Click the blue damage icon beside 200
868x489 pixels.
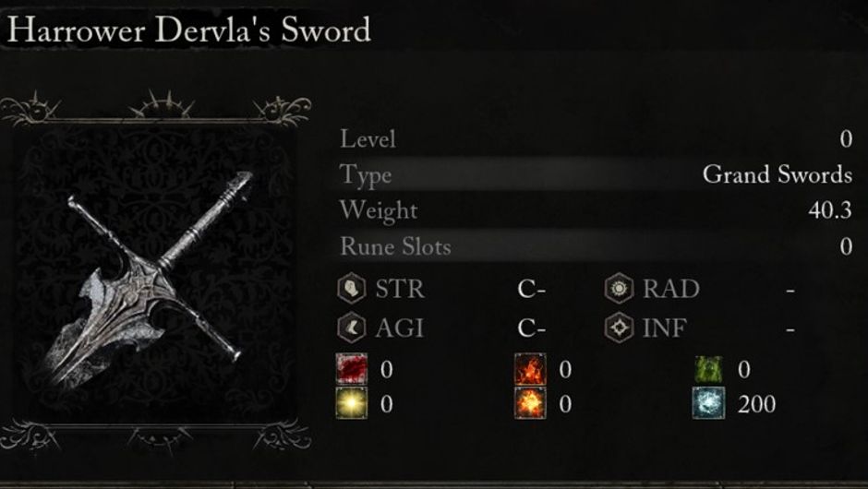point(709,403)
